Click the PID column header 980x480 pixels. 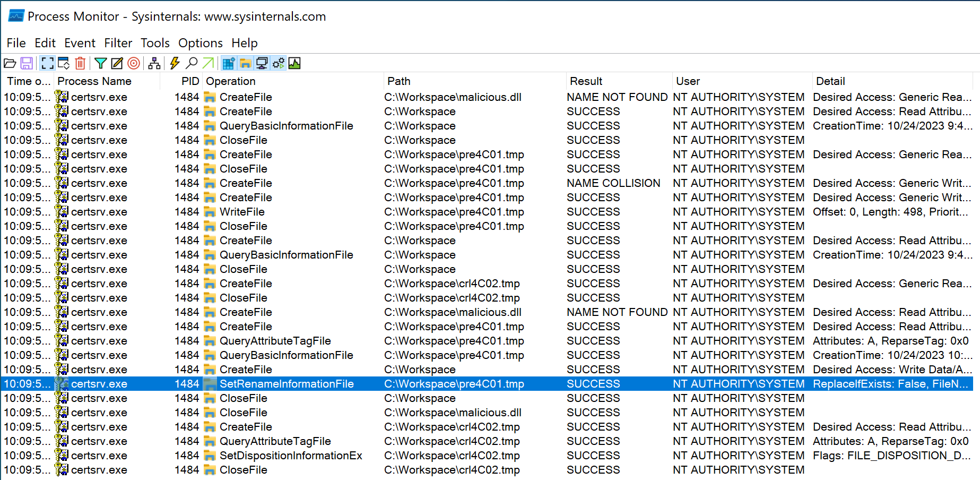click(x=181, y=81)
